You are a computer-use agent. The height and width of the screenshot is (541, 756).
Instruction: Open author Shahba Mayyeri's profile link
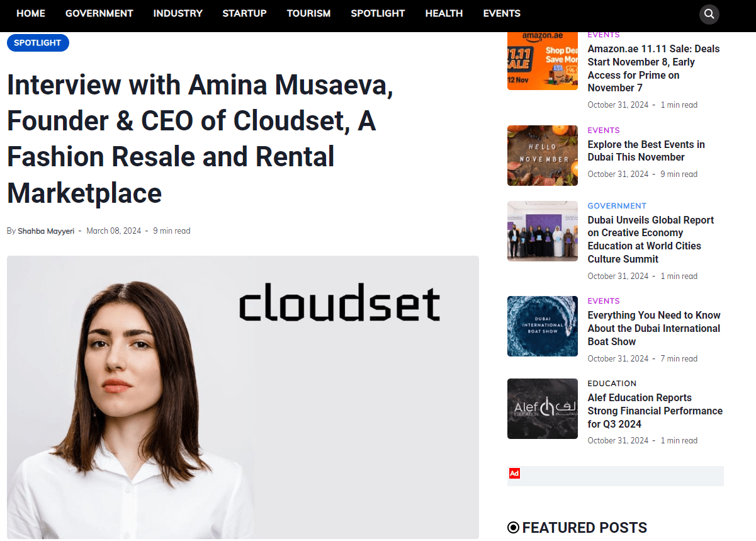(x=46, y=231)
